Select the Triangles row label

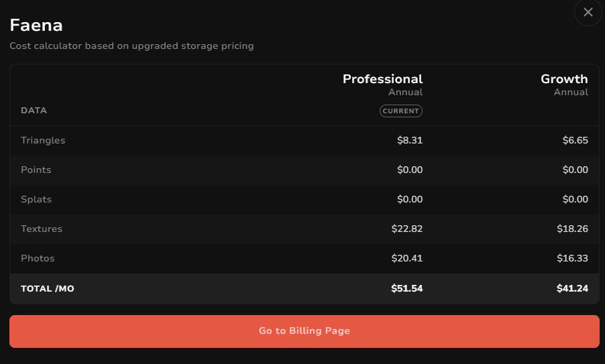pos(43,140)
